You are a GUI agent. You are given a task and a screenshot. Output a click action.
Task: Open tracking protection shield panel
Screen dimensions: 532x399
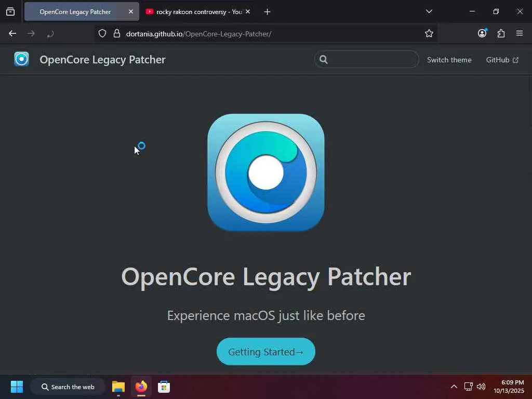102,34
